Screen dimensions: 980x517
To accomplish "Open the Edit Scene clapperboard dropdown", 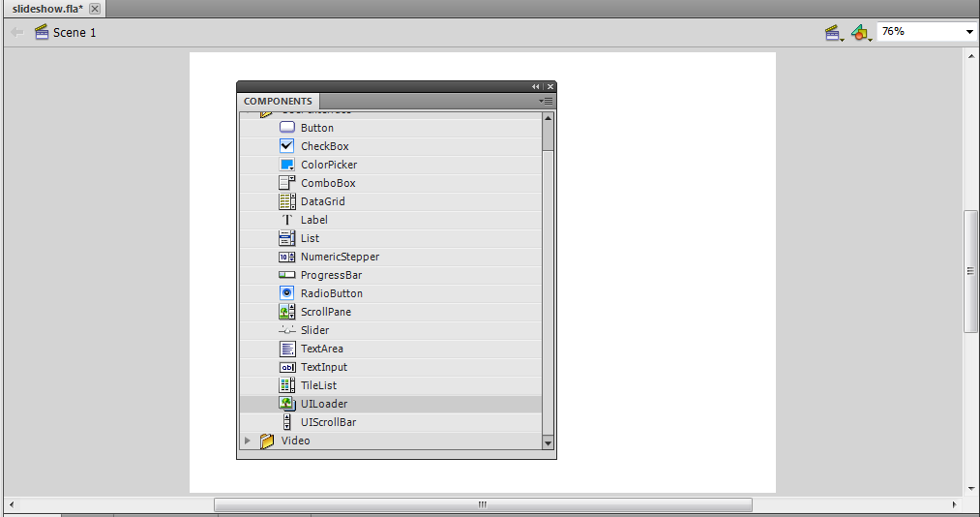I will coord(834,33).
